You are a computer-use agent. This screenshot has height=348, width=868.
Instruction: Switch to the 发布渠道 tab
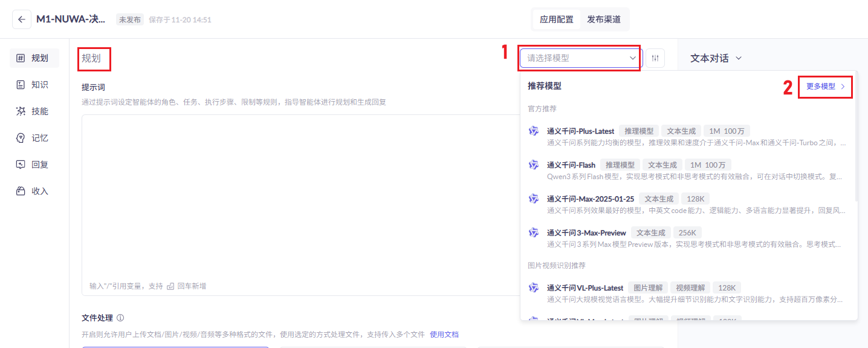coord(603,19)
